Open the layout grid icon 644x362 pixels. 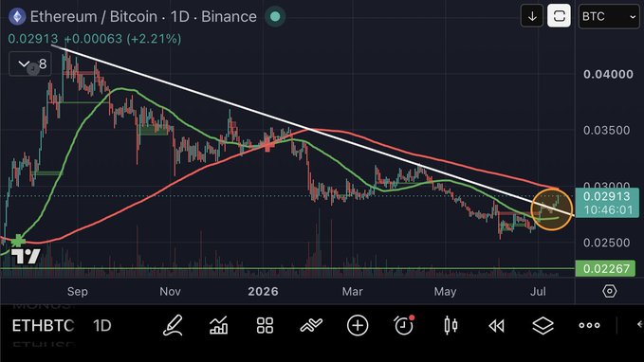[x=265, y=325]
